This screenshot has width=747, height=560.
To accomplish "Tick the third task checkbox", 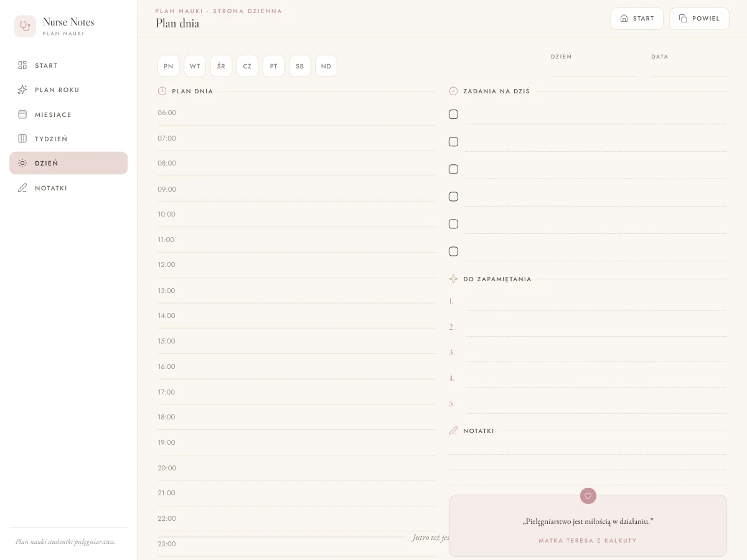I will coord(453,169).
